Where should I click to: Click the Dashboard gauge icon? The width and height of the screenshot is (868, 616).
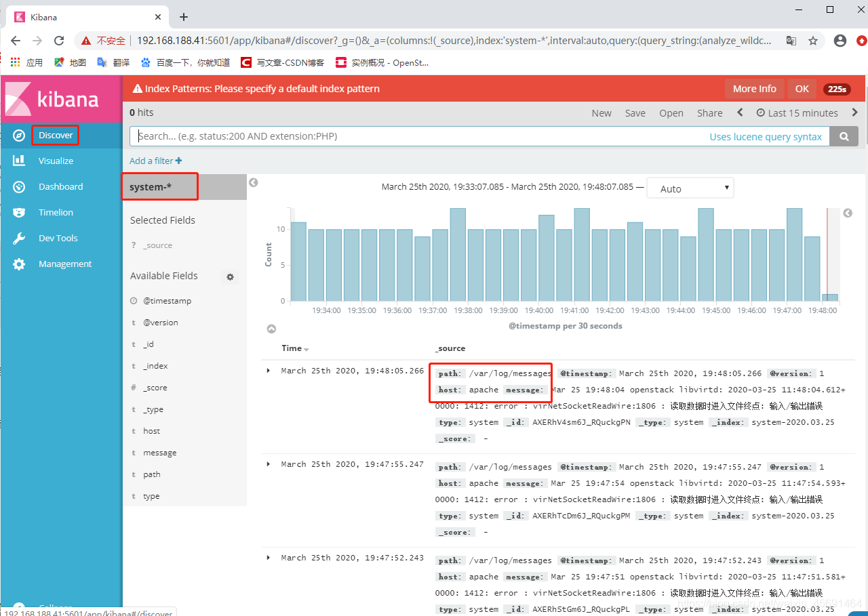[19, 187]
